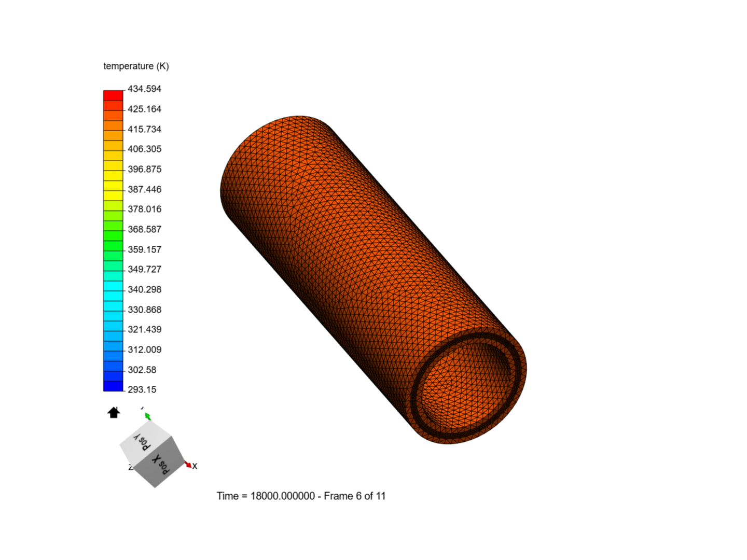
Task: Click legend value 330.868
Action: point(145,310)
